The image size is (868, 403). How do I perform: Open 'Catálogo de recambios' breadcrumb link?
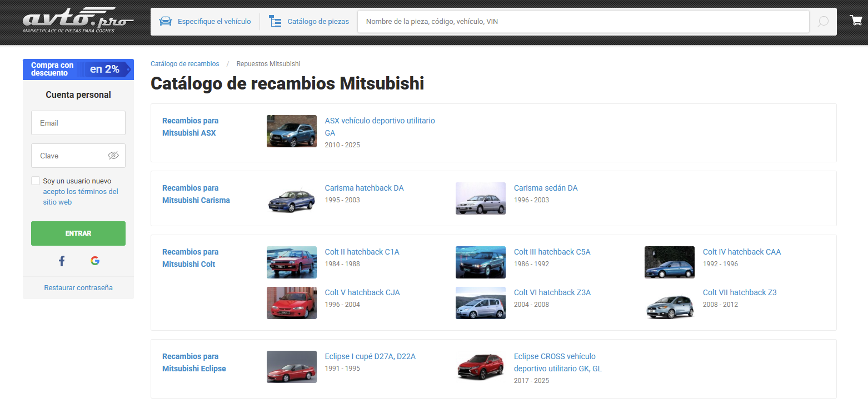(x=184, y=64)
